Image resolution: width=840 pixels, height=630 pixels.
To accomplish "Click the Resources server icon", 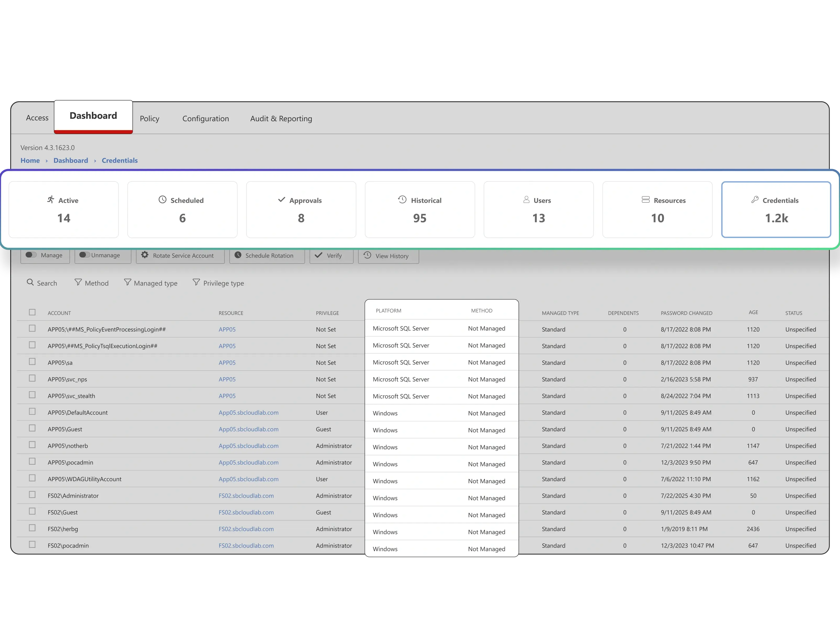I will coord(645,199).
